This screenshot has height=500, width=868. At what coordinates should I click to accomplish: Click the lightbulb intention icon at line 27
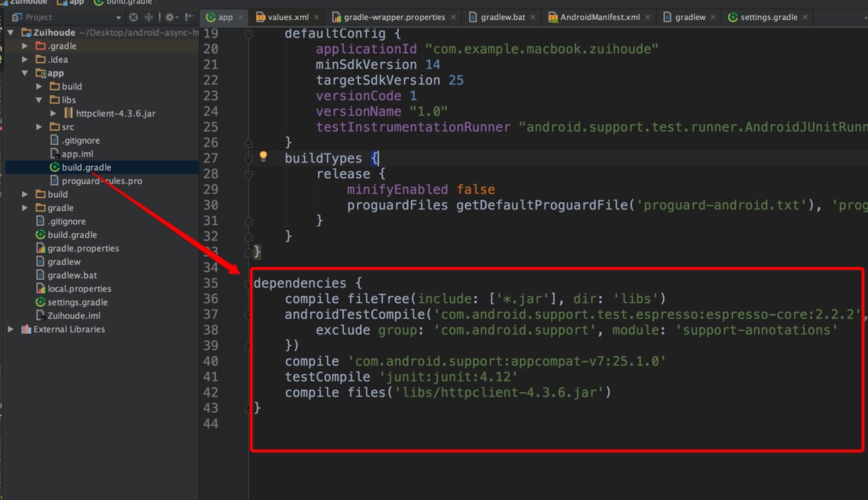(263, 156)
